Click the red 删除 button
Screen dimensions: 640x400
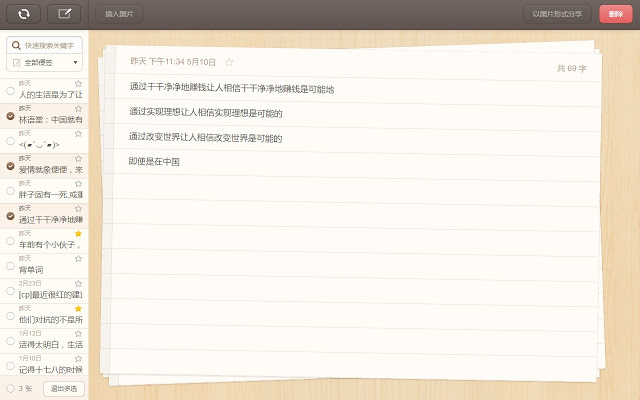(x=616, y=14)
